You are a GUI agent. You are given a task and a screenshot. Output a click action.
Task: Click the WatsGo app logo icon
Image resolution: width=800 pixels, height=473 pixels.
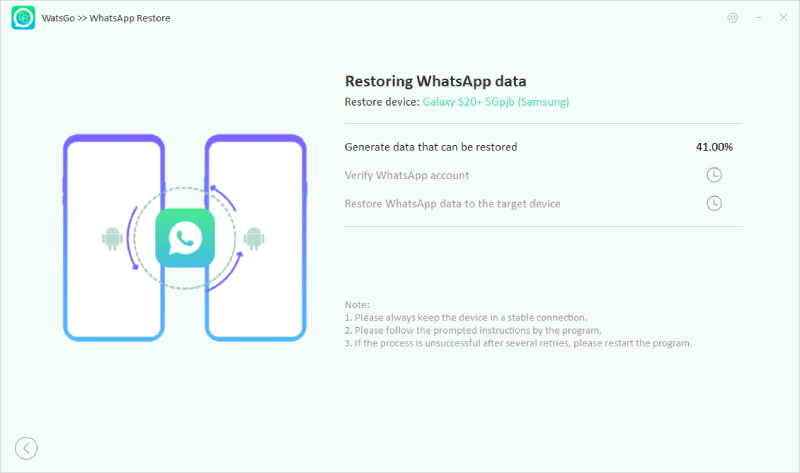pyautogui.click(x=23, y=18)
